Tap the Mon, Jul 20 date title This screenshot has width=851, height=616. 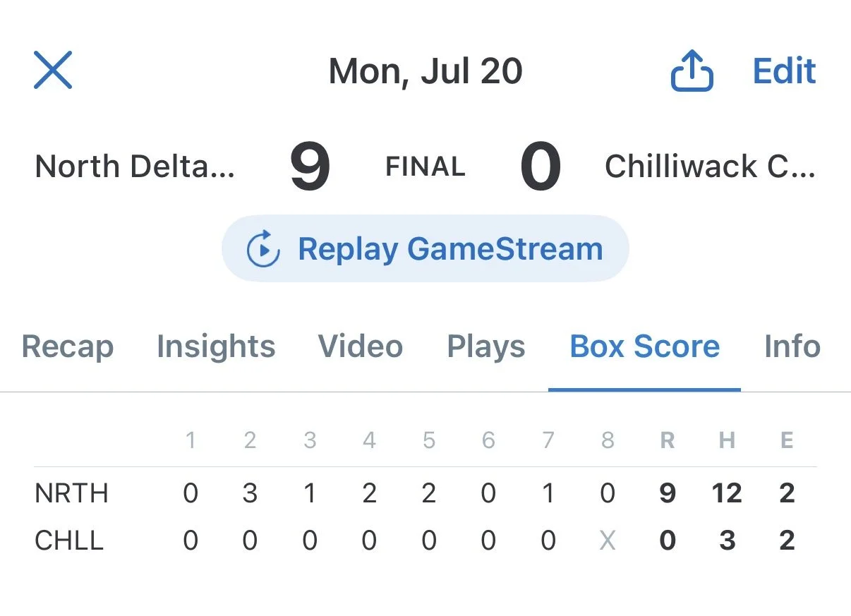point(425,72)
